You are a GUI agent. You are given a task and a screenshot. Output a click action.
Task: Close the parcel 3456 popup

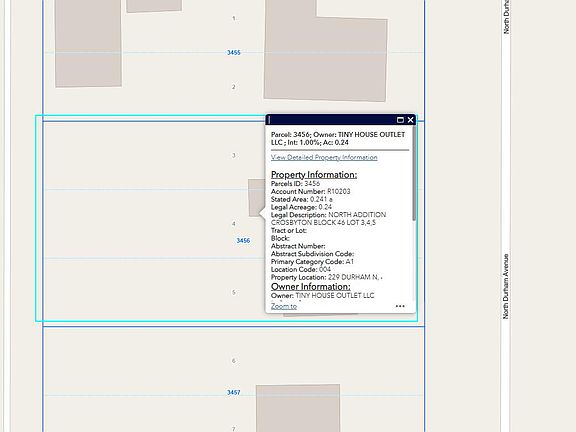click(410, 120)
